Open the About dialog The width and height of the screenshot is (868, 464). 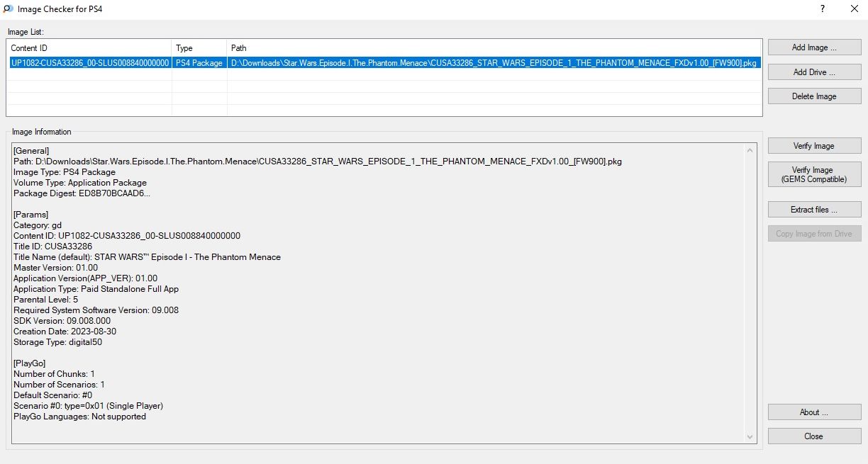pyautogui.click(x=814, y=412)
